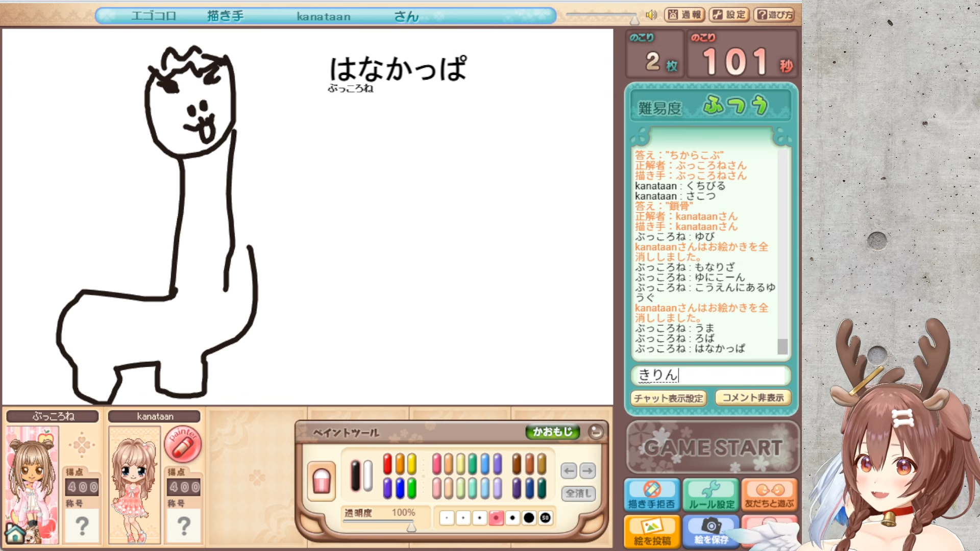Image resolution: width=980 pixels, height=551 pixels.
Task: Click the 絵を保存 camera button
Action: point(710,531)
